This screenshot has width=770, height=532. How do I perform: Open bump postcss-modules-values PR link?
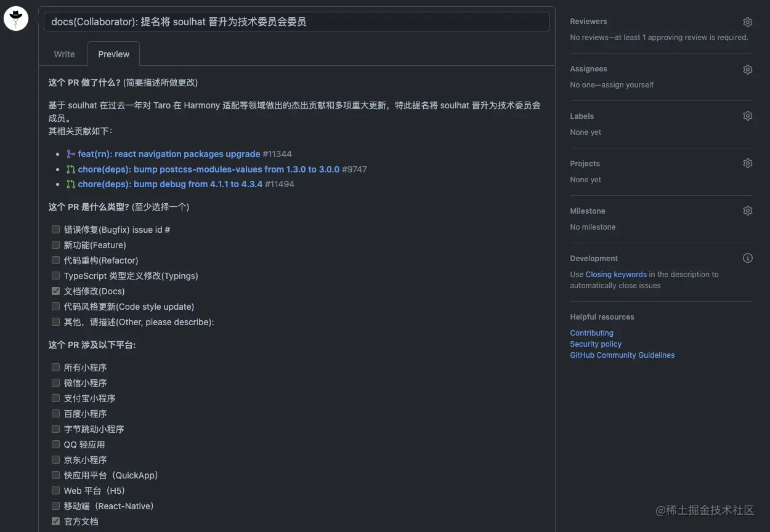(x=208, y=169)
